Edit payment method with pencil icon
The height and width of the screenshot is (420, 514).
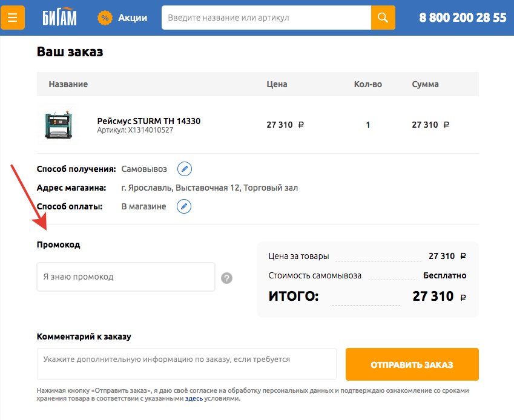[x=183, y=206]
